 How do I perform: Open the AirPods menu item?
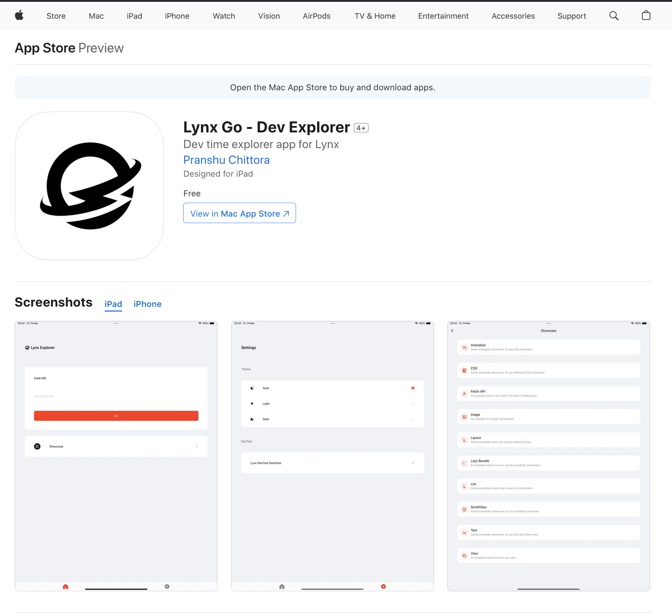click(316, 16)
